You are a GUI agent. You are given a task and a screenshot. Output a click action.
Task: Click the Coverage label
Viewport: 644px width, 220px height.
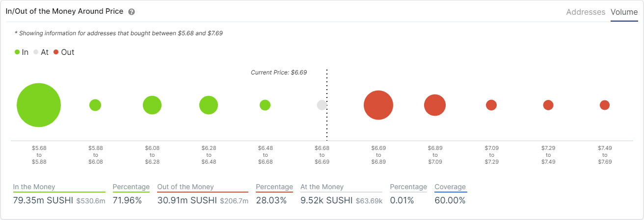click(x=450, y=187)
